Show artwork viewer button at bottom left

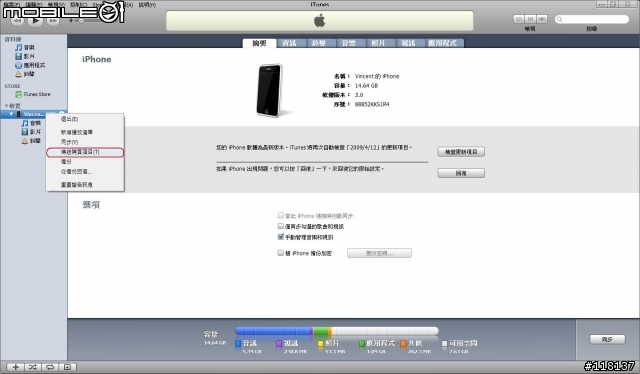[x=67, y=367]
